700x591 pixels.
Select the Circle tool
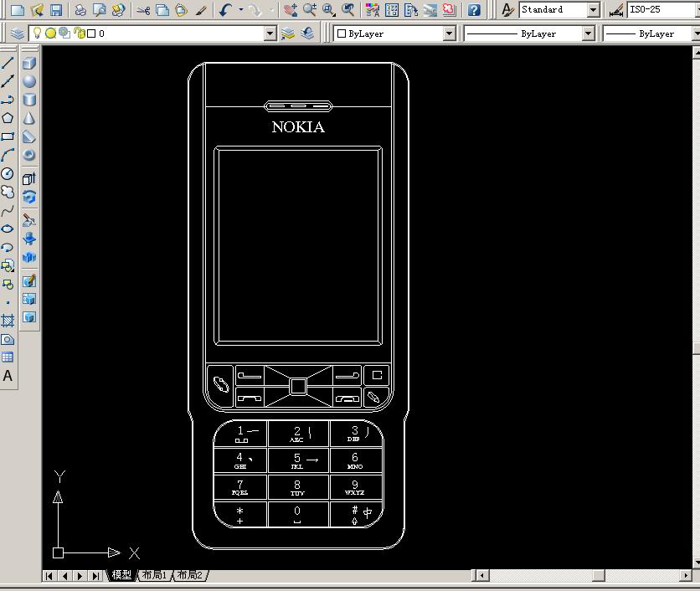pyautogui.click(x=8, y=173)
